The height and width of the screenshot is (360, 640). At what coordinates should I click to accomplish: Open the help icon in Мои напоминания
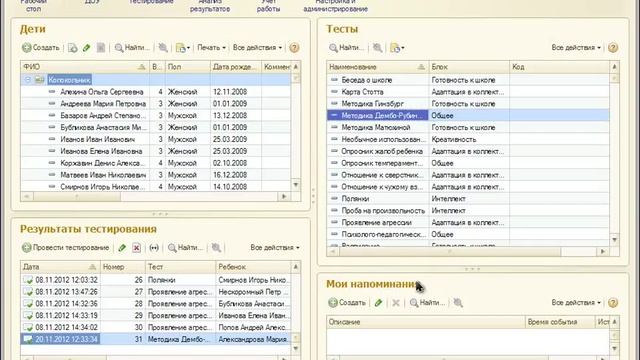pos(612,303)
